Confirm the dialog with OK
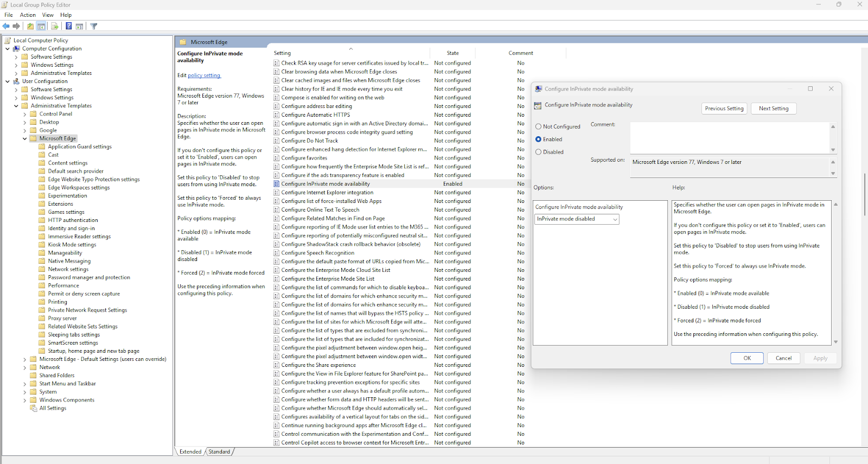The width and height of the screenshot is (868, 464). tap(747, 358)
